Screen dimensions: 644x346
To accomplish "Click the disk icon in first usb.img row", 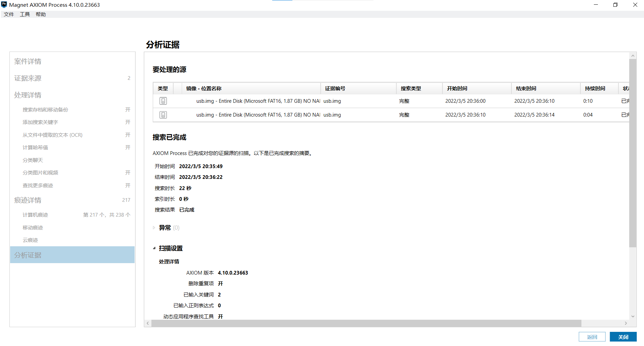I will (x=163, y=101).
